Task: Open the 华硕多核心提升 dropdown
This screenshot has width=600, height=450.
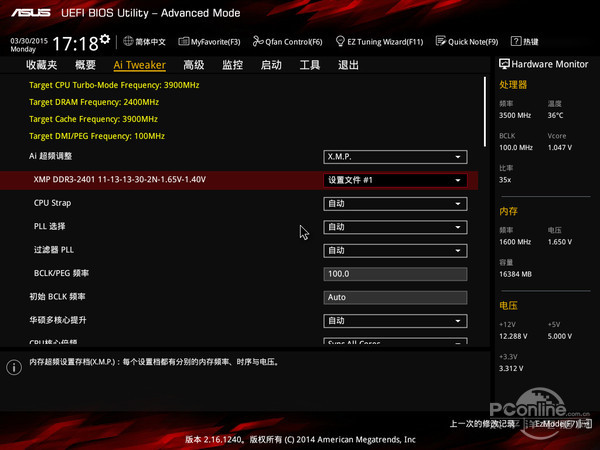Action: coord(395,321)
